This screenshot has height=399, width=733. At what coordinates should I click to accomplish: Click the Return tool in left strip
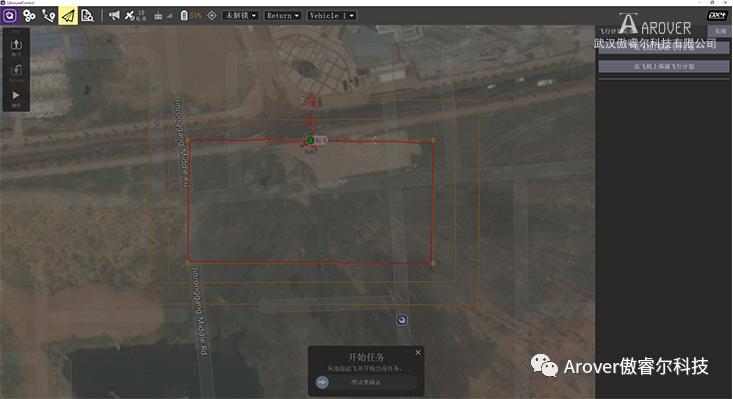coord(16,72)
